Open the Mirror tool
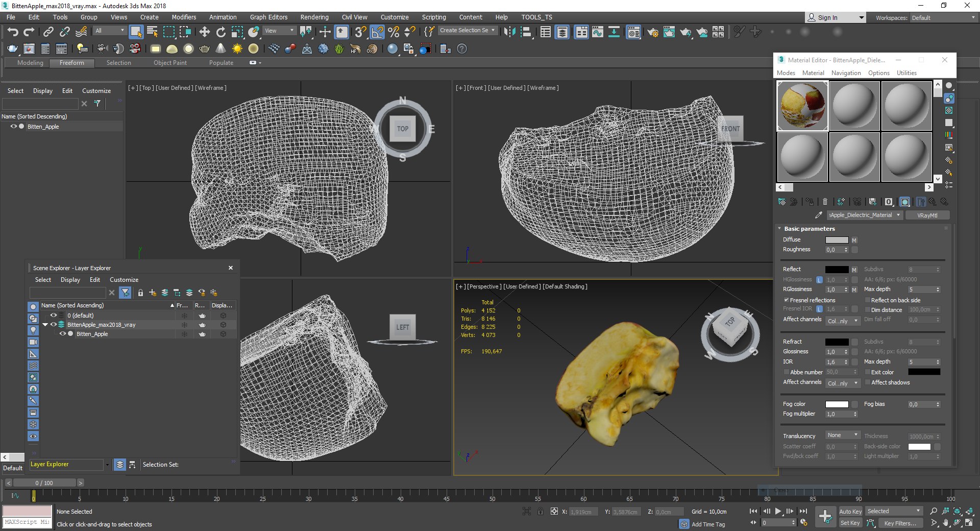980x531 pixels. [509, 32]
